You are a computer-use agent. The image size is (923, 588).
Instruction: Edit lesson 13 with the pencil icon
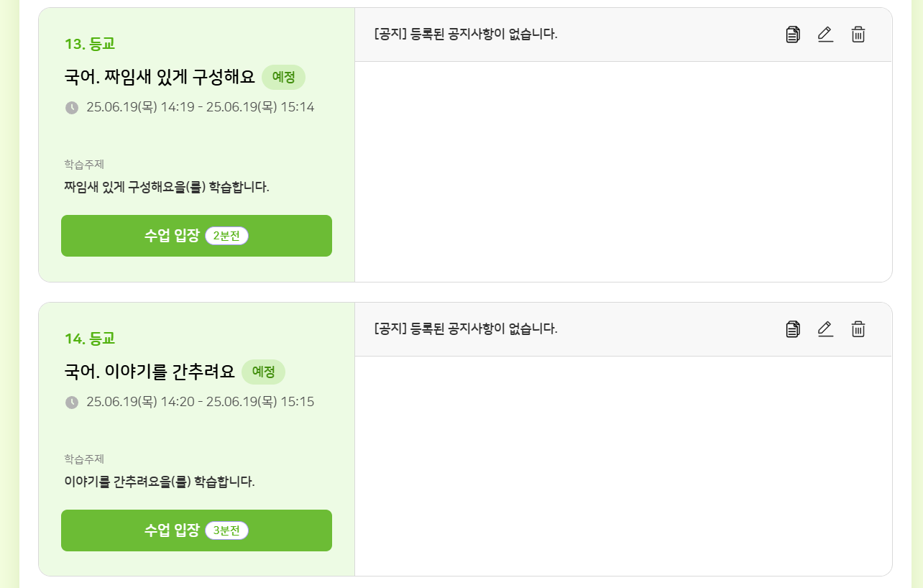[x=825, y=35]
